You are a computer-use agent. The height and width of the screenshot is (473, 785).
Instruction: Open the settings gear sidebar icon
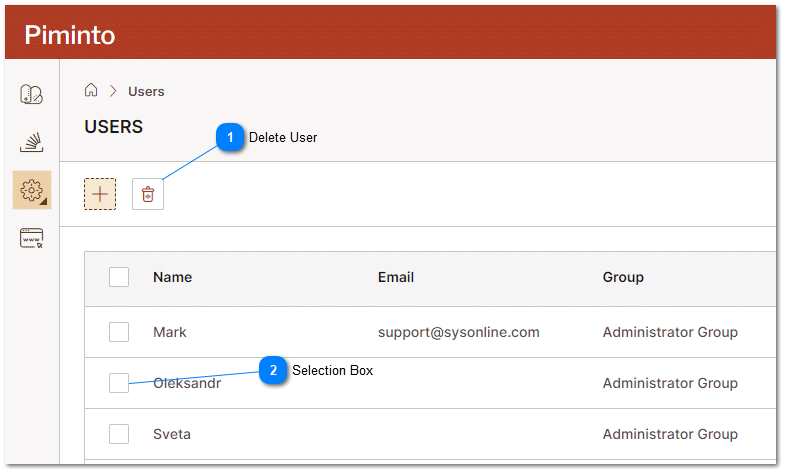(32, 190)
